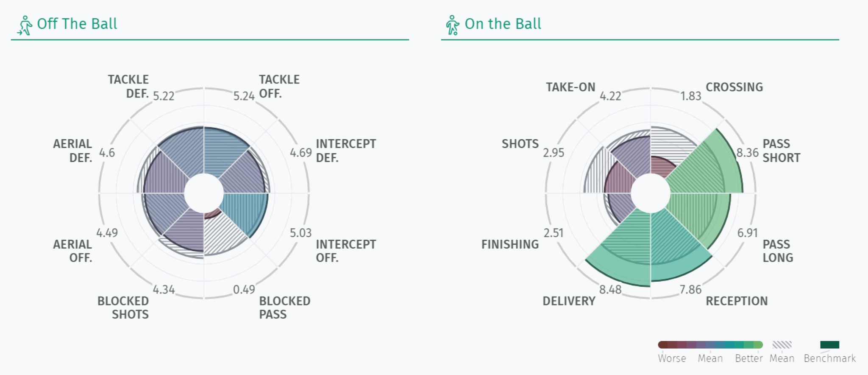Click the Off The Ball section heading
The height and width of the screenshot is (375, 868).
77,24
